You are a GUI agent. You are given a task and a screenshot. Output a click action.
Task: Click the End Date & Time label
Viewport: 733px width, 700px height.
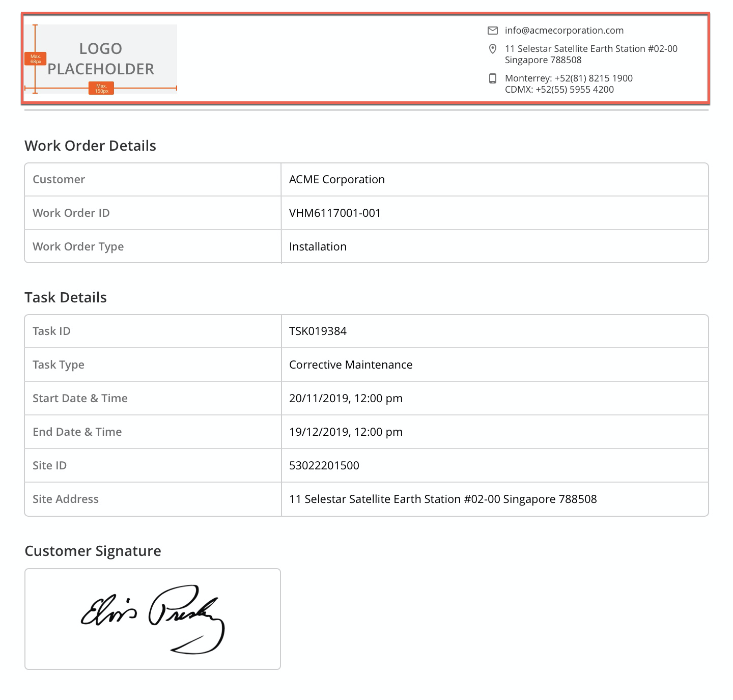coord(77,432)
